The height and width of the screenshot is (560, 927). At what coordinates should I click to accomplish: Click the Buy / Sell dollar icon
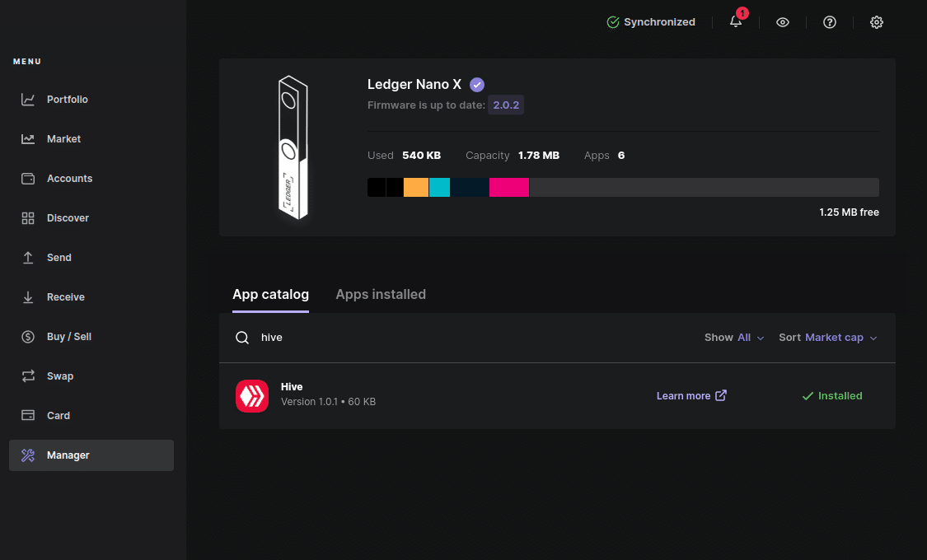[x=28, y=337]
